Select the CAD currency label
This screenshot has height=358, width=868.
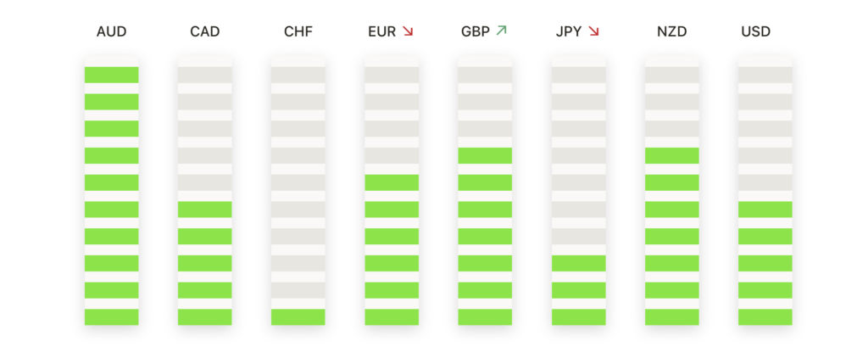coord(205,32)
